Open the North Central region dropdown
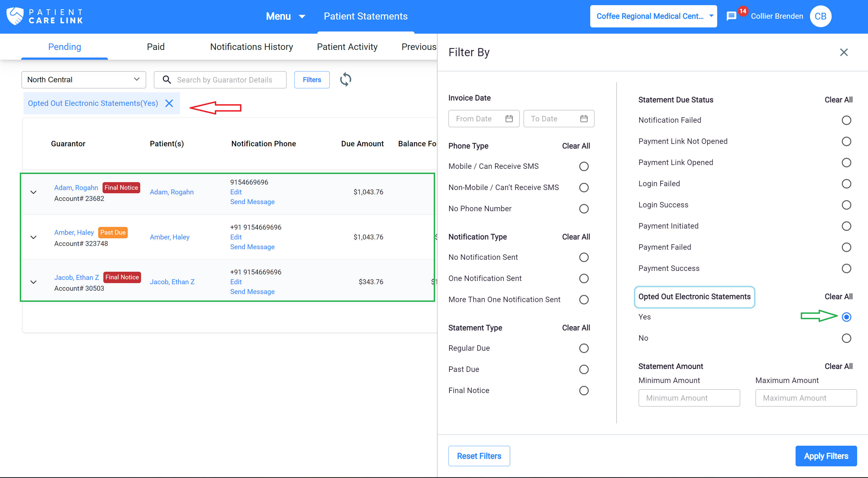The image size is (868, 478). (x=84, y=80)
